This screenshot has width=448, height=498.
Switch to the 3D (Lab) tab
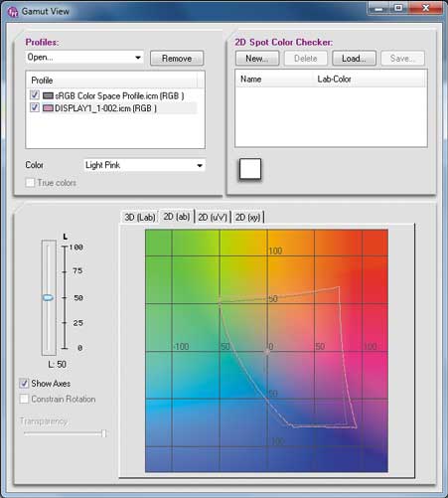(x=140, y=218)
